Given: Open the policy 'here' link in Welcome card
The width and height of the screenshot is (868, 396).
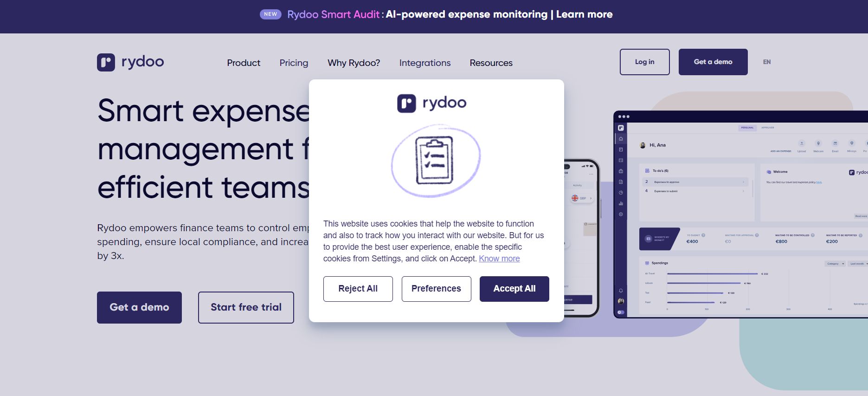Looking at the screenshot, I should click(819, 182).
